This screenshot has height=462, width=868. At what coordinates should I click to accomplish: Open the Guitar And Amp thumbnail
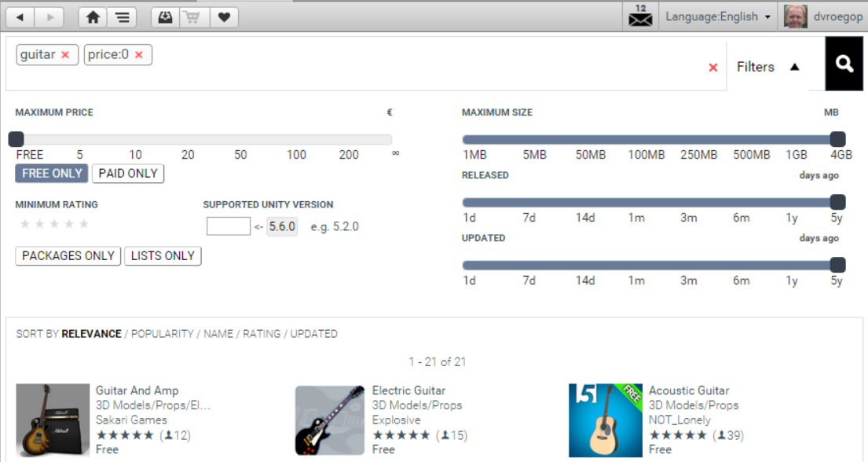coord(53,420)
